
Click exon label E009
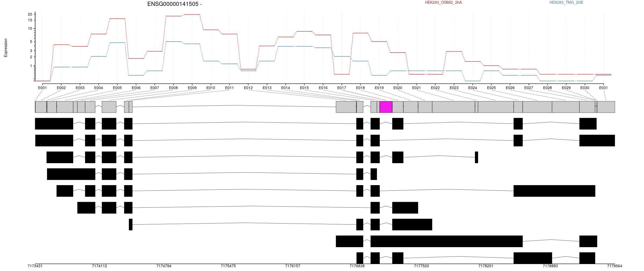(x=192, y=88)
